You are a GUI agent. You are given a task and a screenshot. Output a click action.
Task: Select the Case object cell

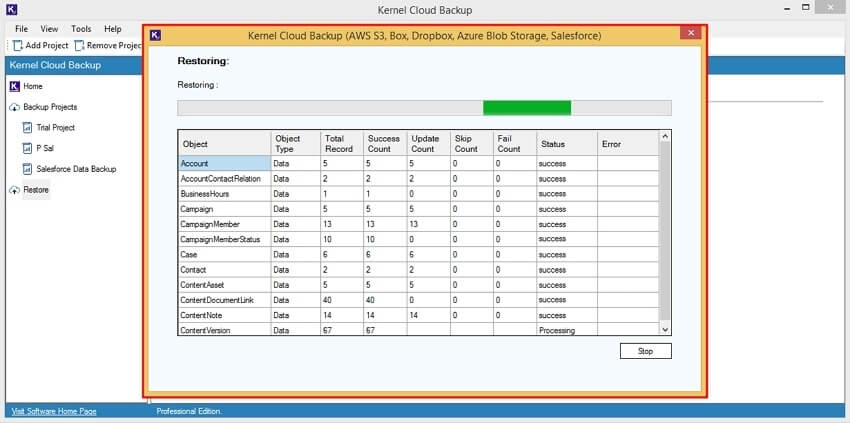pos(224,254)
